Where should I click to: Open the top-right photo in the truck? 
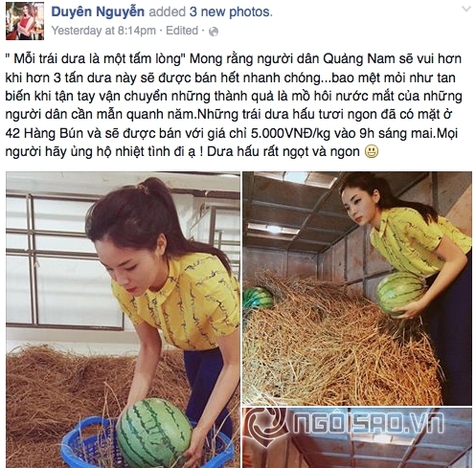pos(357,288)
